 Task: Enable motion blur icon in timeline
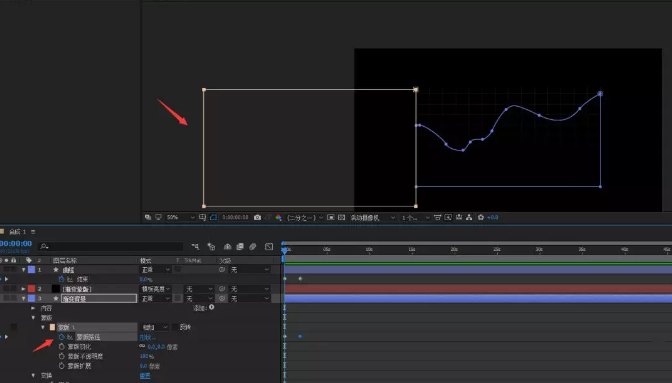click(253, 246)
